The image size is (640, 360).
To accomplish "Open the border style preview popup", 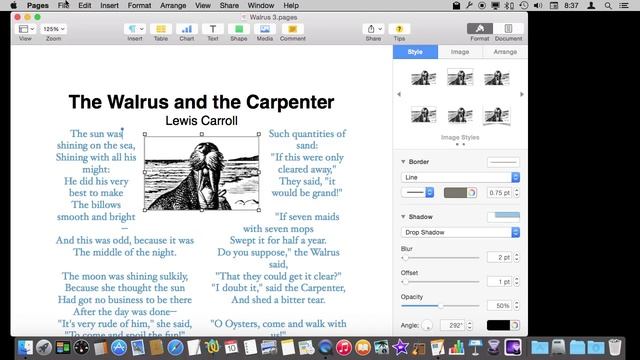I will pyautogui.click(x=503, y=162).
